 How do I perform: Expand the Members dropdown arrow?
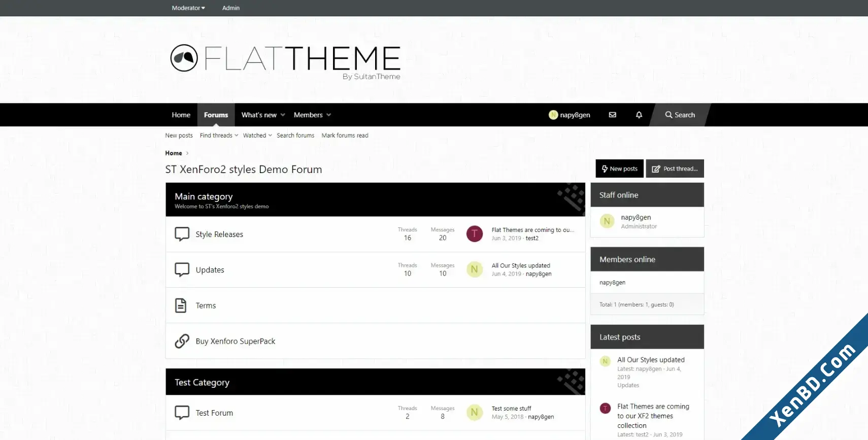(328, 115)
